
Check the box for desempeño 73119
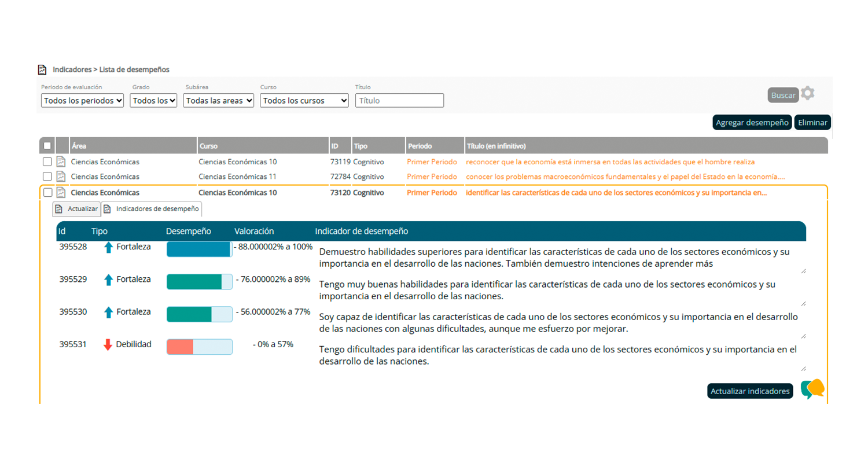(x=47, y=162)
